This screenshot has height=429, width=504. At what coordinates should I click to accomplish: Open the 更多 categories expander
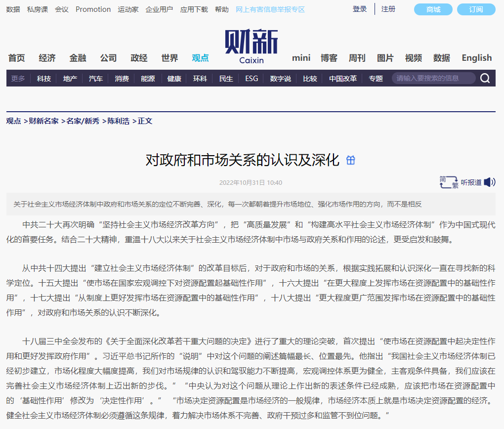click(17, 78)
